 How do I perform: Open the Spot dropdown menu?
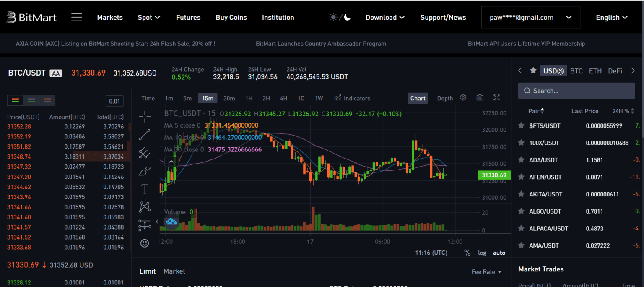tap(149, 18)
